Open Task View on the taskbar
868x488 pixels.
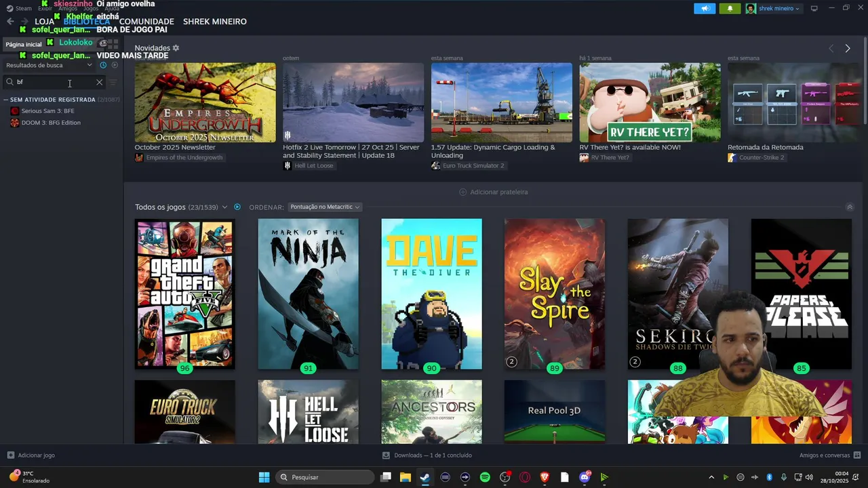pyautogui.click(x=386, y=477)
